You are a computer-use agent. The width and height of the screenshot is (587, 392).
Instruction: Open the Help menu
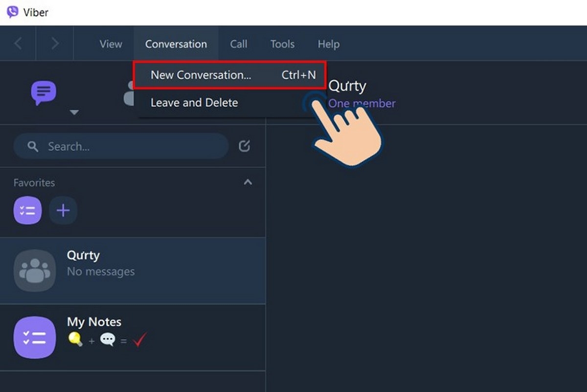coord(329,44)
